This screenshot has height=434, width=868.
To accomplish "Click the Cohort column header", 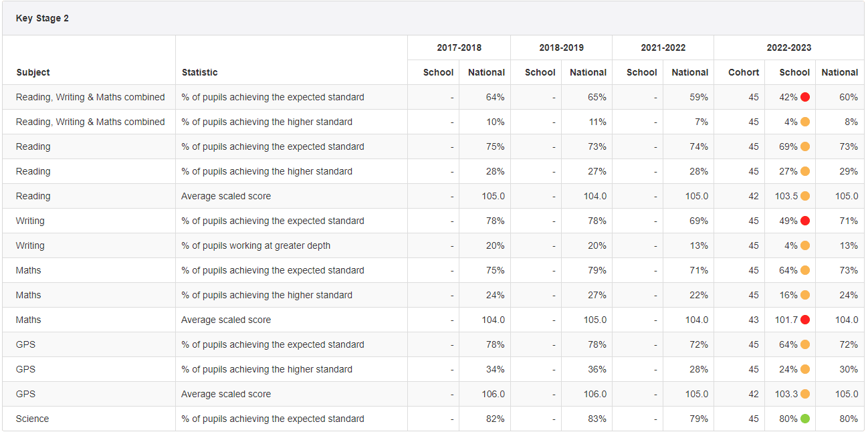I will pyautogui.click(x=744, y=72).
